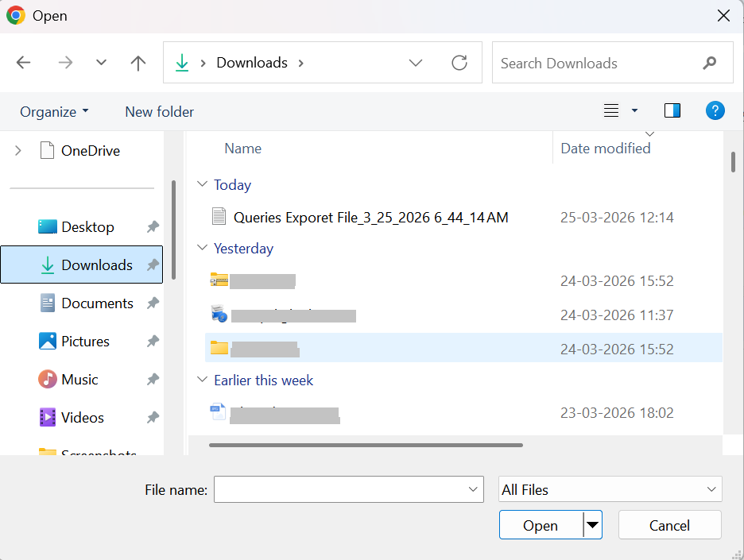The image size is (744, 560).
Task: Open help with question mark icon
Action: pos(715,110)
